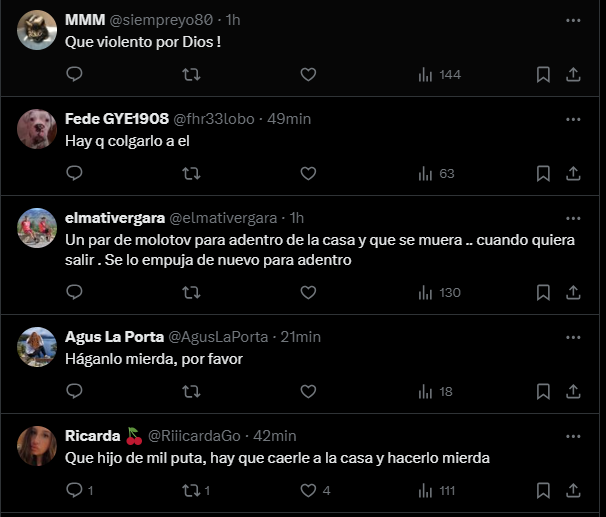Open more options menu on Ricarda's tweet

click(573, 435)
